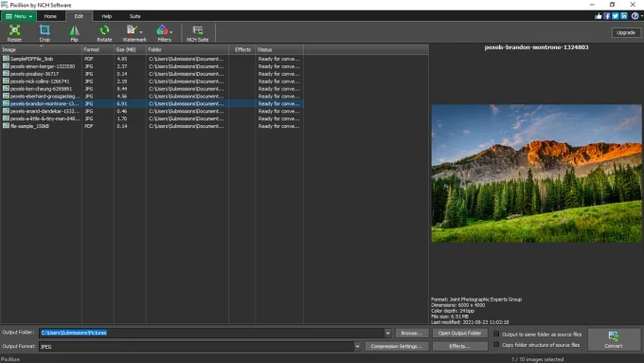Click the mountain landscape preview image

click(536, 173)
